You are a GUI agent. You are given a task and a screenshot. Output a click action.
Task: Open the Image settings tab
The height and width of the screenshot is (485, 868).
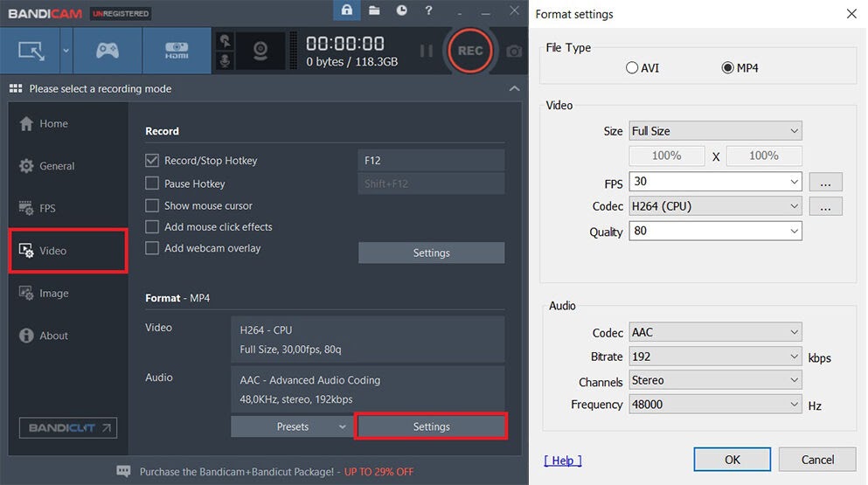68,293
